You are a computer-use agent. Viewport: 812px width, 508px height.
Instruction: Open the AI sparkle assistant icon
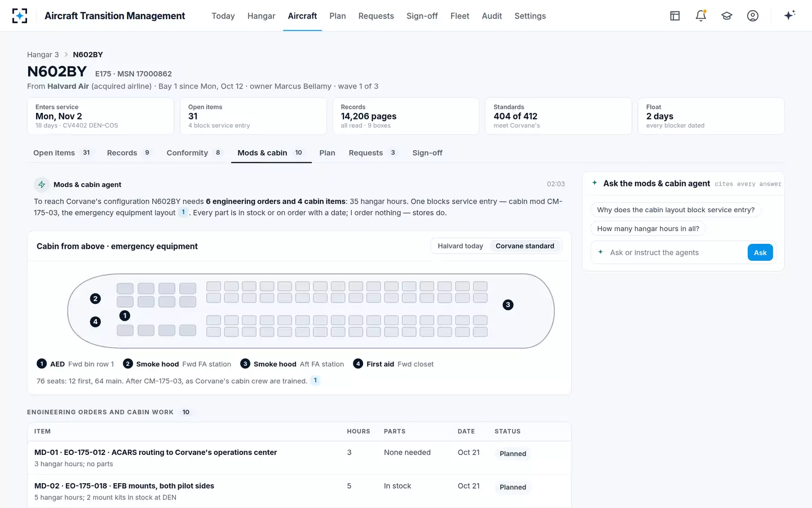click(789, 15)
